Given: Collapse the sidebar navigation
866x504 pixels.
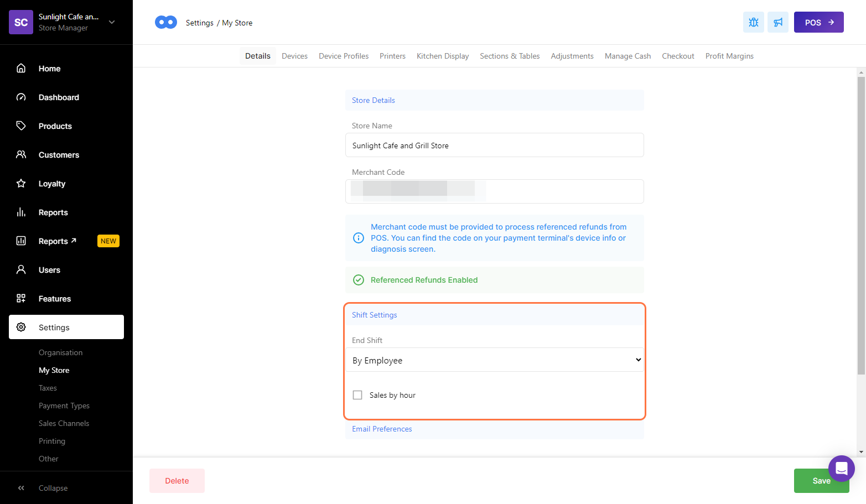Looking at the screenshot, I should 21,488.
